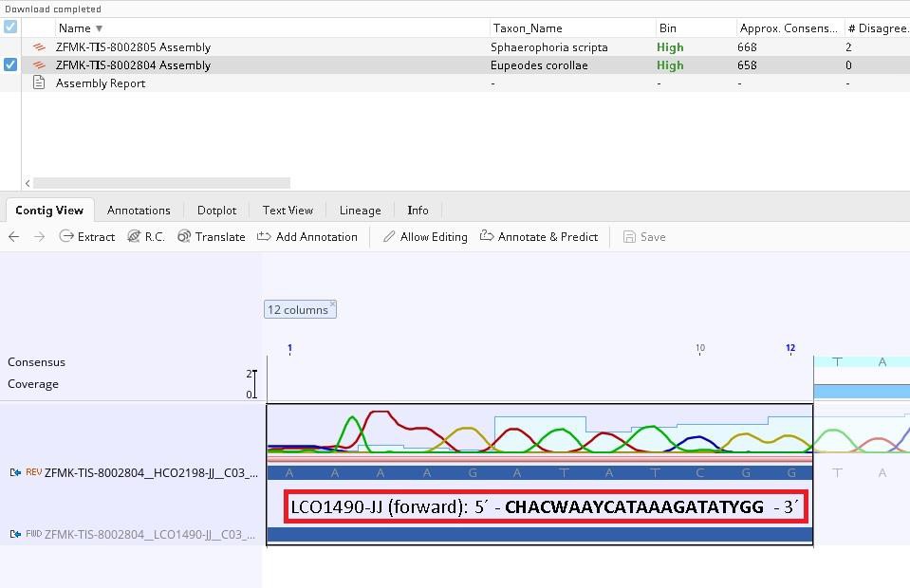Click the REV read arrow icon

15,472
